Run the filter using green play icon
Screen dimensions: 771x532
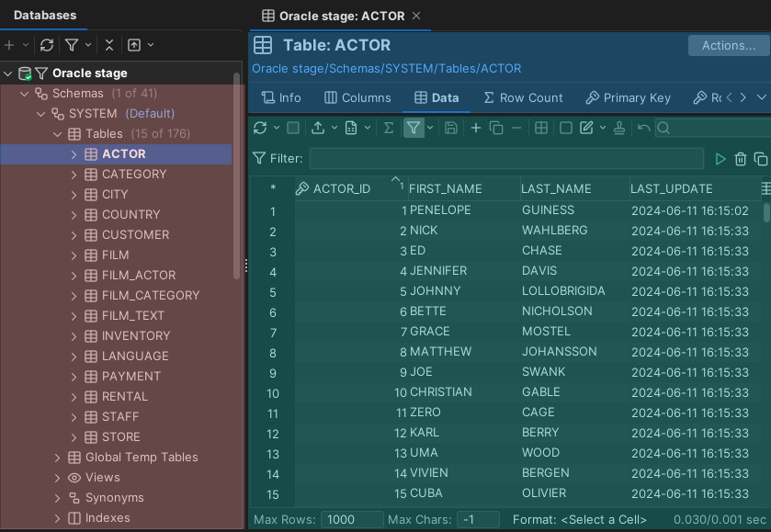click(720, 159)
